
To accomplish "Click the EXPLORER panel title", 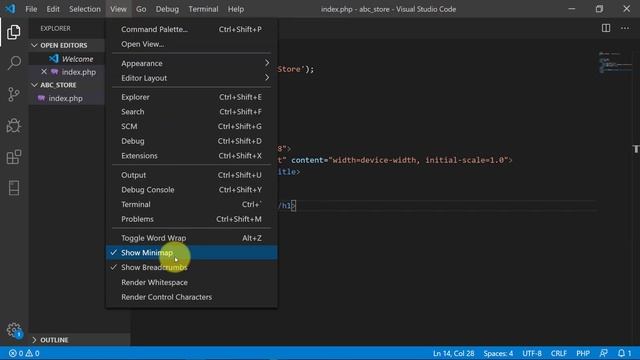I will (x=55, y=28).
